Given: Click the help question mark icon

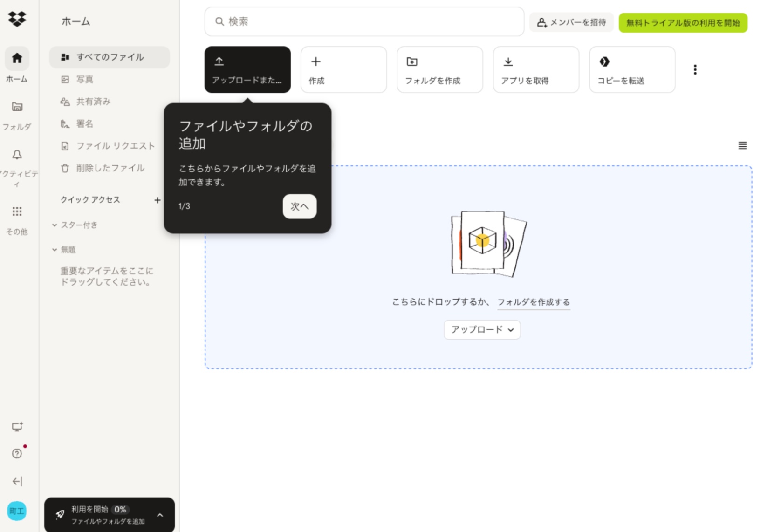Looking at the screenshot, I should (x=17, y=453).
